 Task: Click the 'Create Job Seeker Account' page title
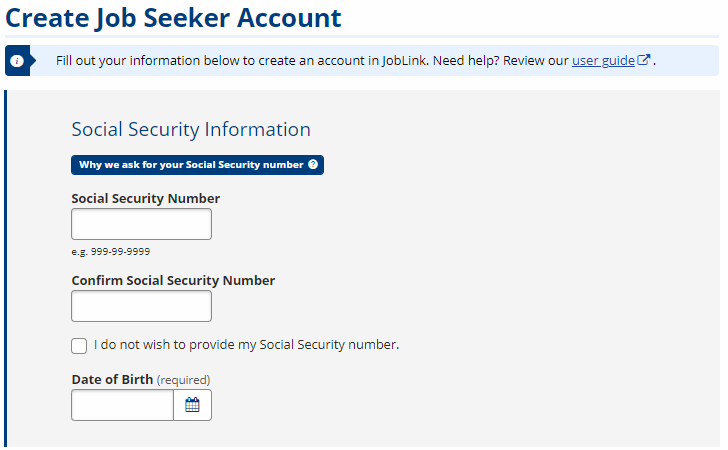pyautogui.click(x=173, y=18)
